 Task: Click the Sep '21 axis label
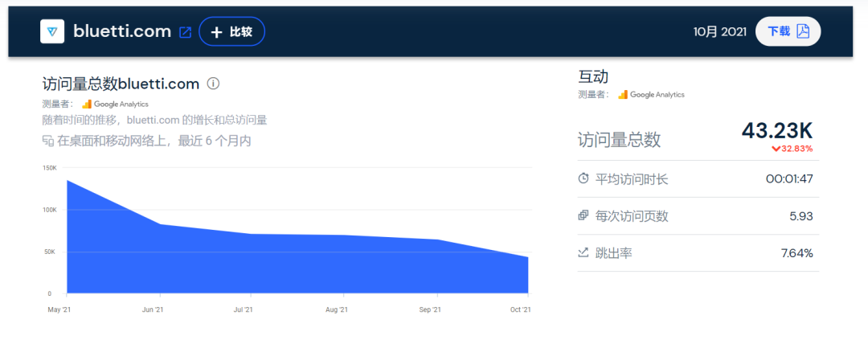click(430, 310)
